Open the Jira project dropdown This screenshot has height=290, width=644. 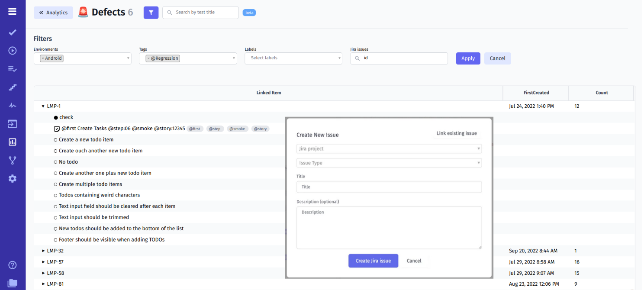point(389,149)
